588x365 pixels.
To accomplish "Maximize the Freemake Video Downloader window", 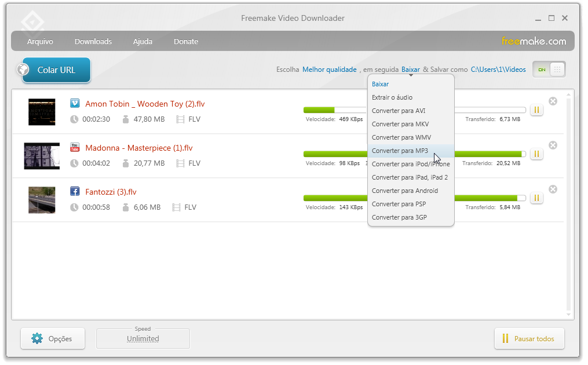I will click(552, 18).
